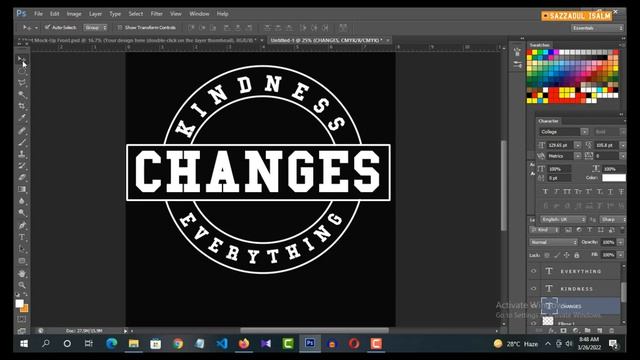The image size is (640, 360).
Task: Click the Delete layer trash icon
Action: 611,331
